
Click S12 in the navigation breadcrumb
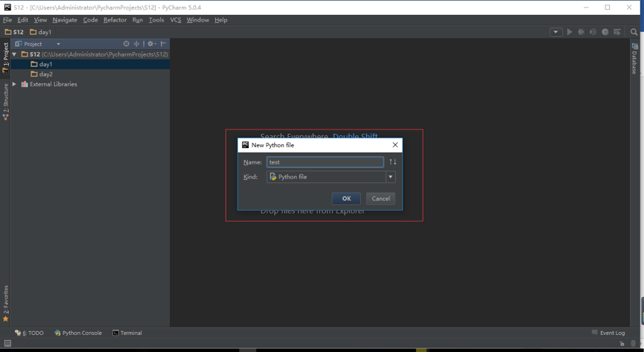coord(14,31)
